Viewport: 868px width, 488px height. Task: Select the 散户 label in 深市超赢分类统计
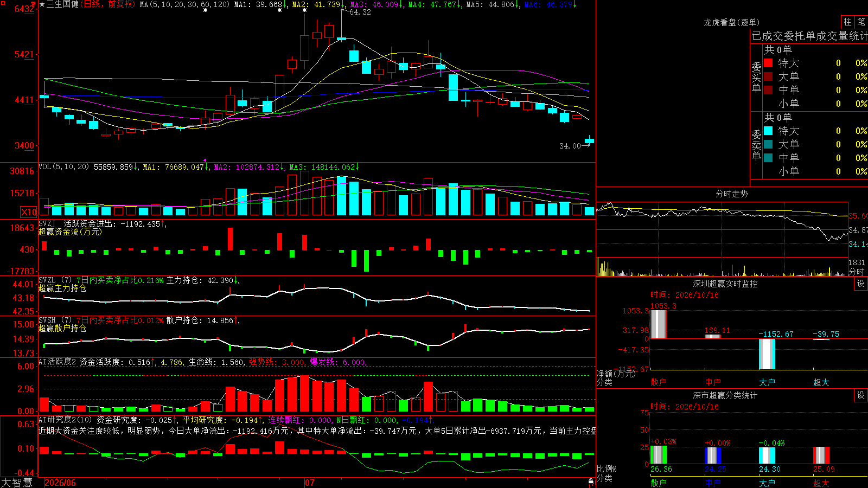[659, 483]
